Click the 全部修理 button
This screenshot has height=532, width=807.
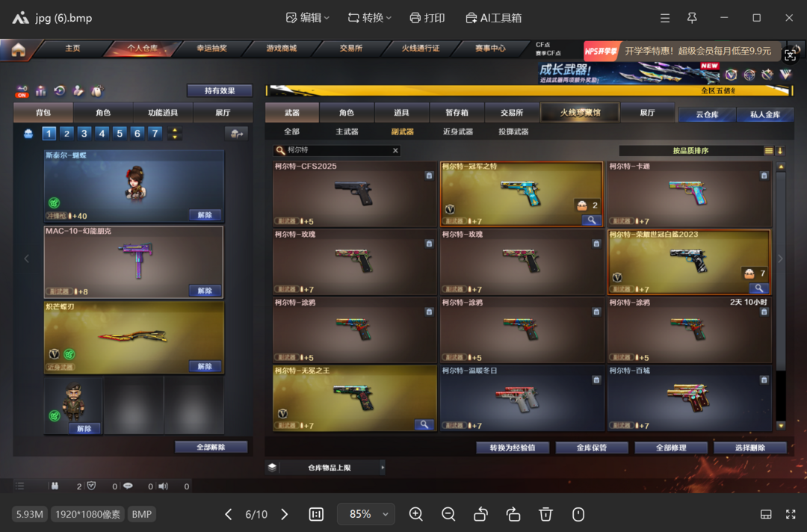671,447
